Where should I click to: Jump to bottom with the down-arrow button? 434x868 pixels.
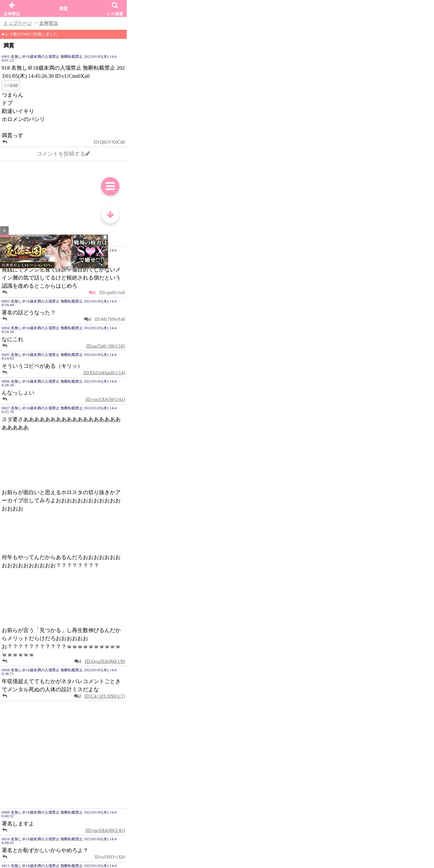pos(110,215)
